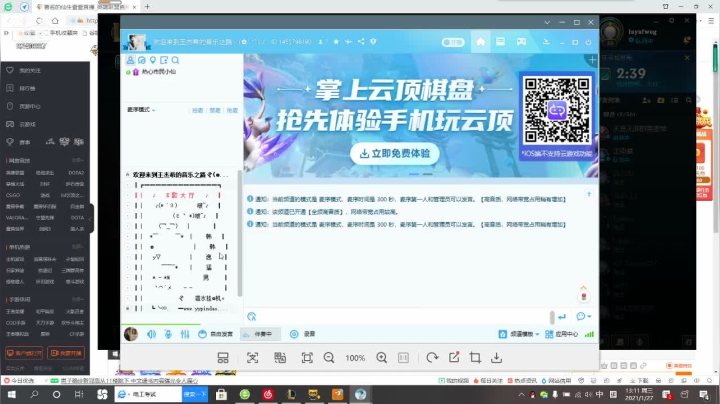Click the fit-to-window icon in viewer toolbar
Image resolution: width=720 pixels, height=404 pixels.
[x=307, y=358]
